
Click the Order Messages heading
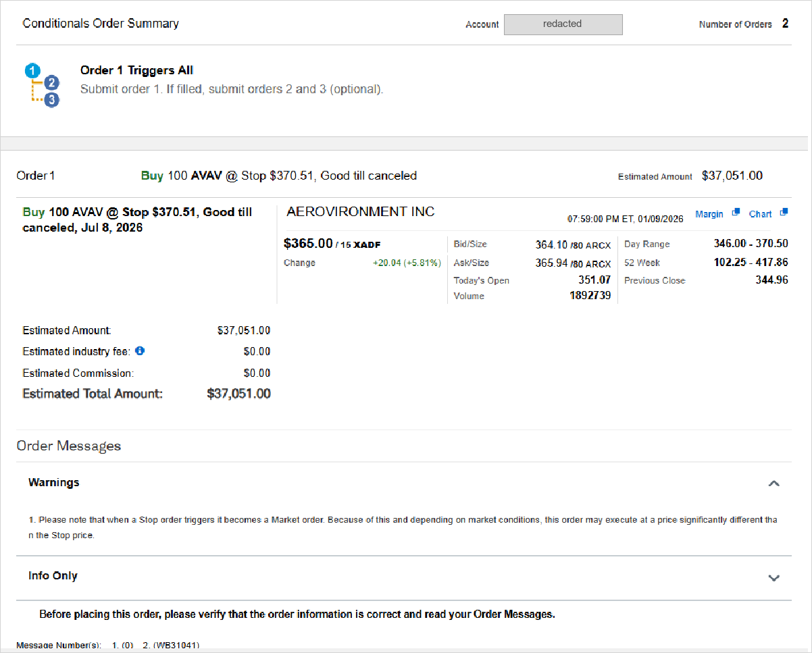69,446
